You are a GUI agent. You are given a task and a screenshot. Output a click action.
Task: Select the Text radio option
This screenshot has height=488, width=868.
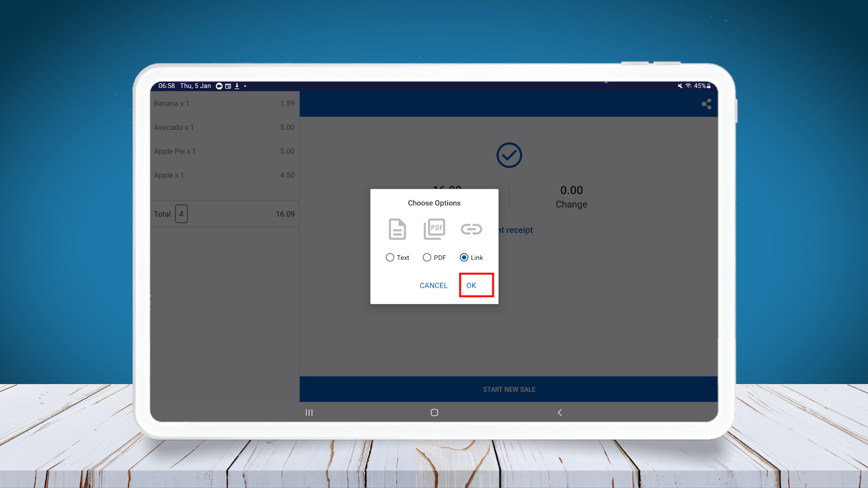click(390, 258)
